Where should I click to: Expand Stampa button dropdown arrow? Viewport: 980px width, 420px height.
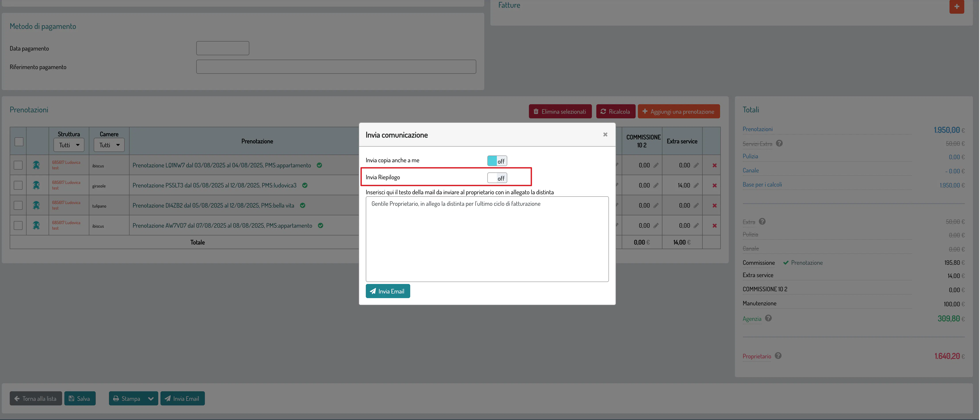pos(151,398)
